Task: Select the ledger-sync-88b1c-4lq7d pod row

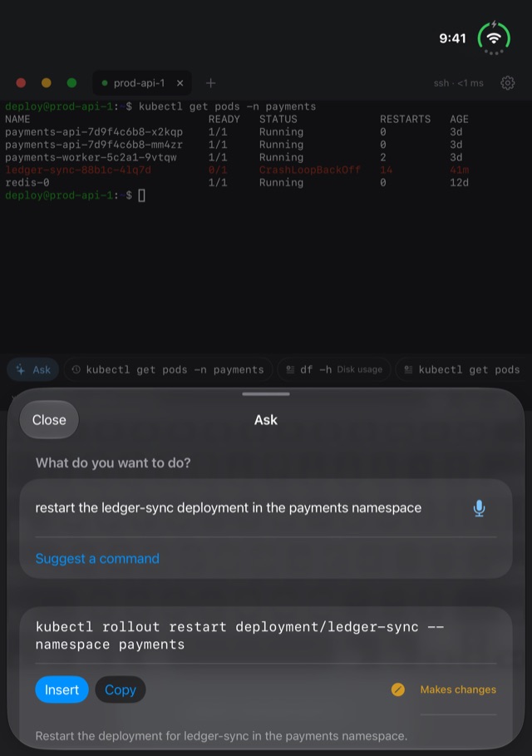Action: [237, 170]
